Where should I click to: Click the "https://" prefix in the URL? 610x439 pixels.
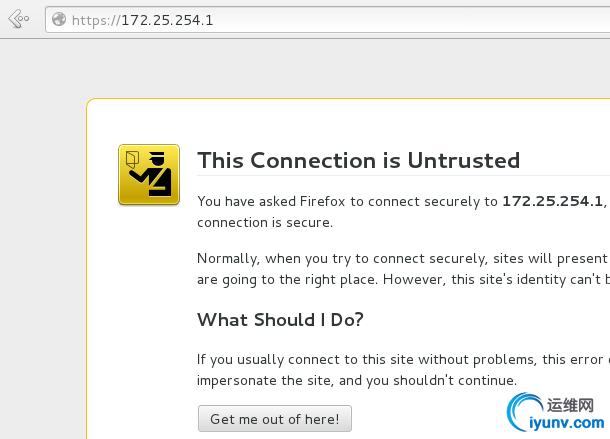tap(96, 20)
